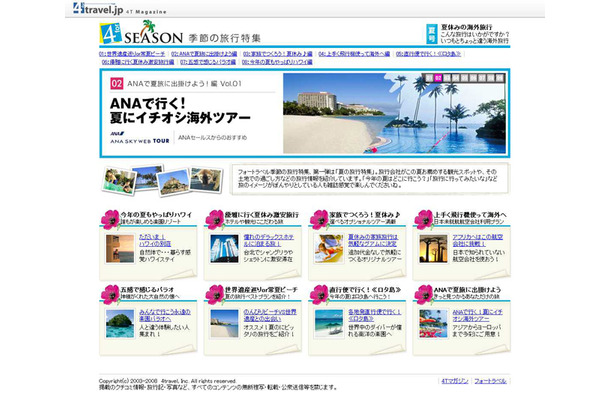
Task: Open the ANA SKY WEB TOUR logo
Action: pyautogui.click(x=140, y=138)
